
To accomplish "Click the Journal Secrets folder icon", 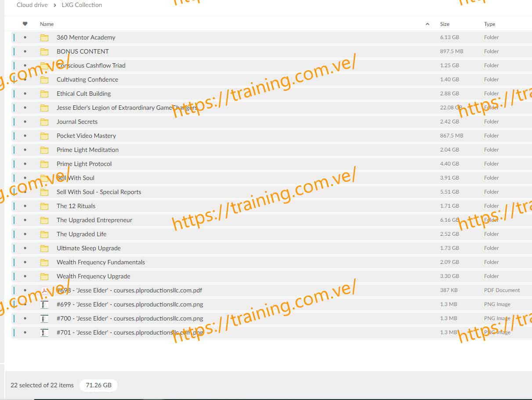I will (x=44, y=122).
